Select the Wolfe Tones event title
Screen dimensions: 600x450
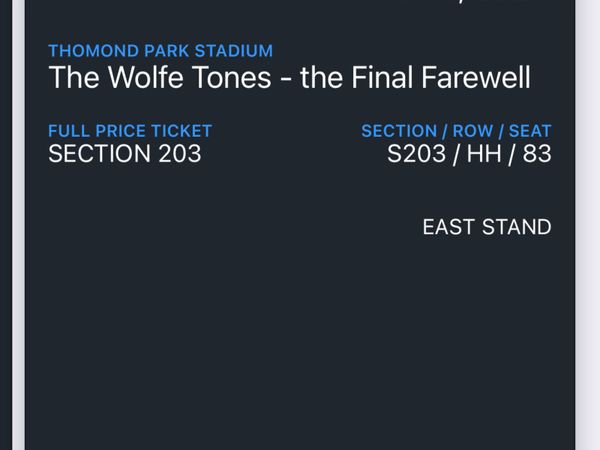(x=290, y=77)
